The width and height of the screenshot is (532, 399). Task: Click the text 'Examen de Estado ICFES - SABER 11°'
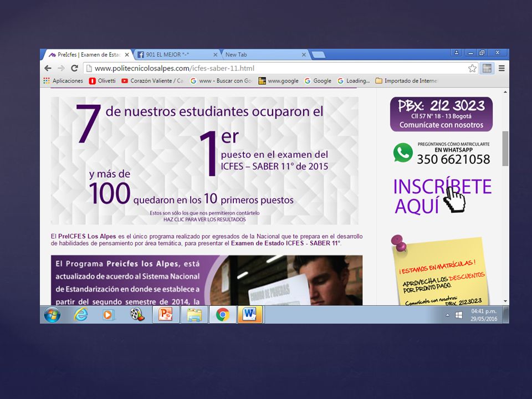pyautogui.click(x=286, y=243)
